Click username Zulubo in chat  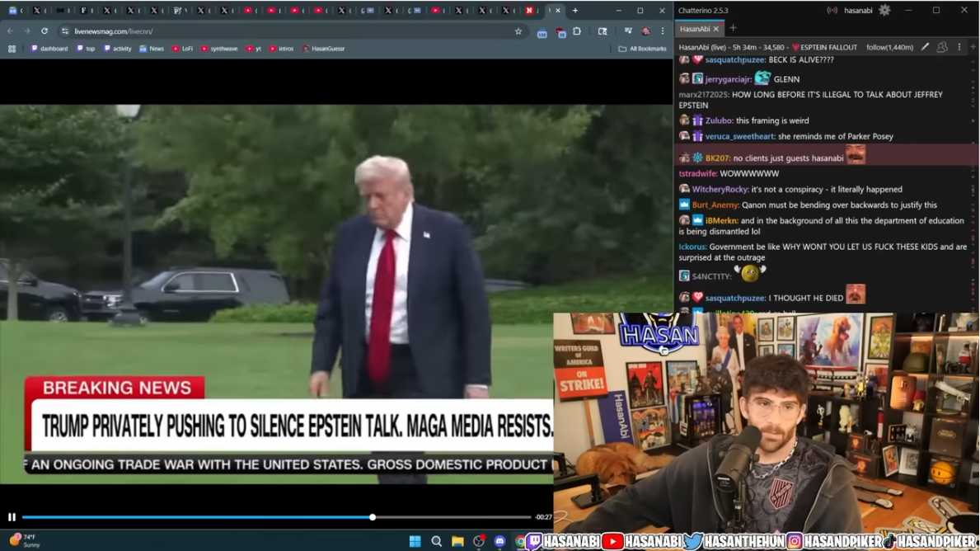[719, 120]
